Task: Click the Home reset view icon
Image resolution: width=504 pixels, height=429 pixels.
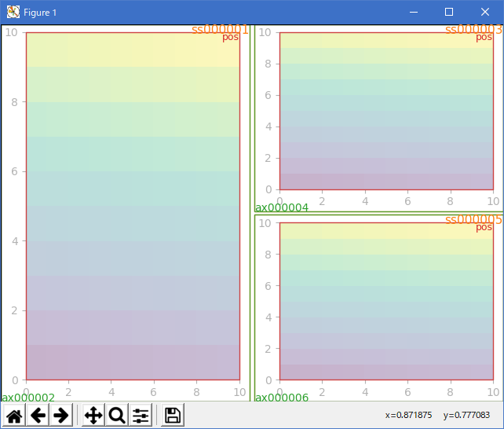Action: (x=14, y=415)
